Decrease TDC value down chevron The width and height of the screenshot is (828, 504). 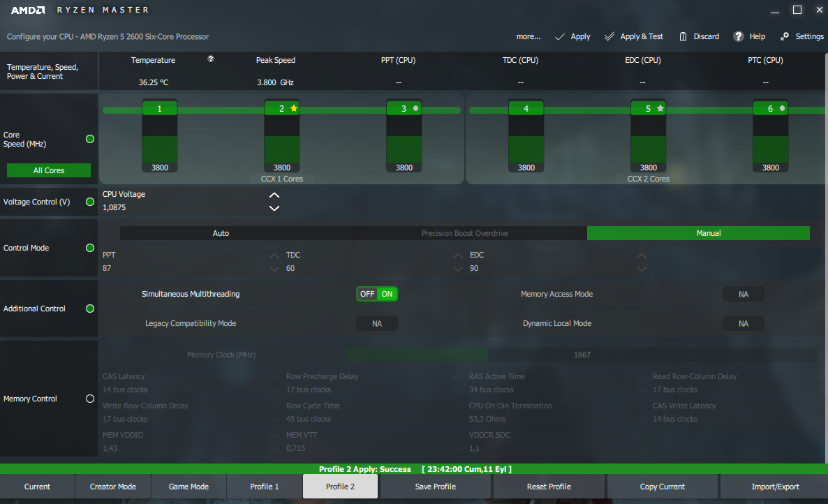coord(458,269)
